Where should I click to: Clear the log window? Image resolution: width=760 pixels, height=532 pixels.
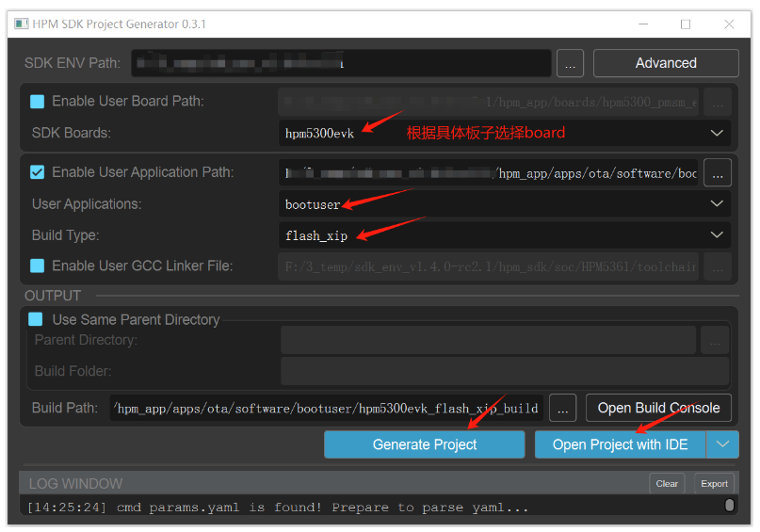pyautogui.click(x=667, y=484)
